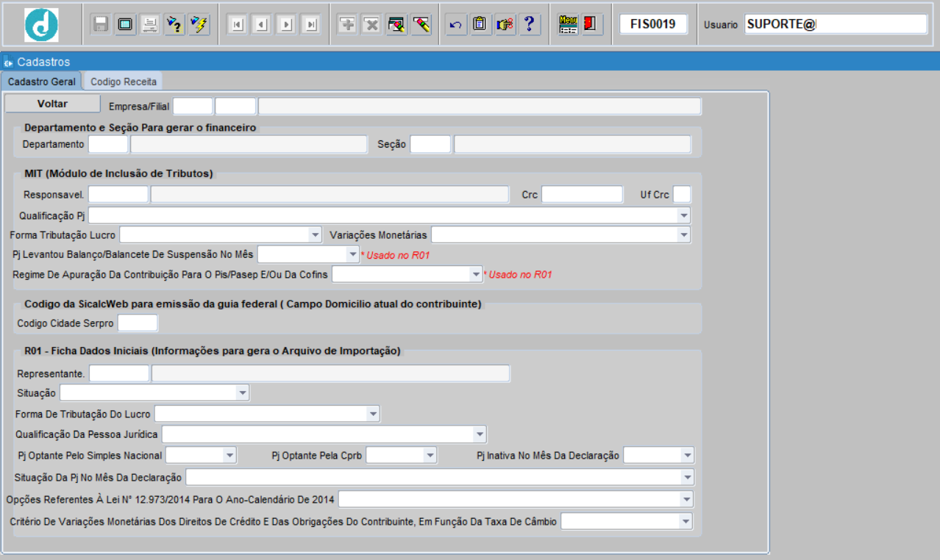
Task: Expand the Qualificação Pj dropdown
Action: point(684,215)
